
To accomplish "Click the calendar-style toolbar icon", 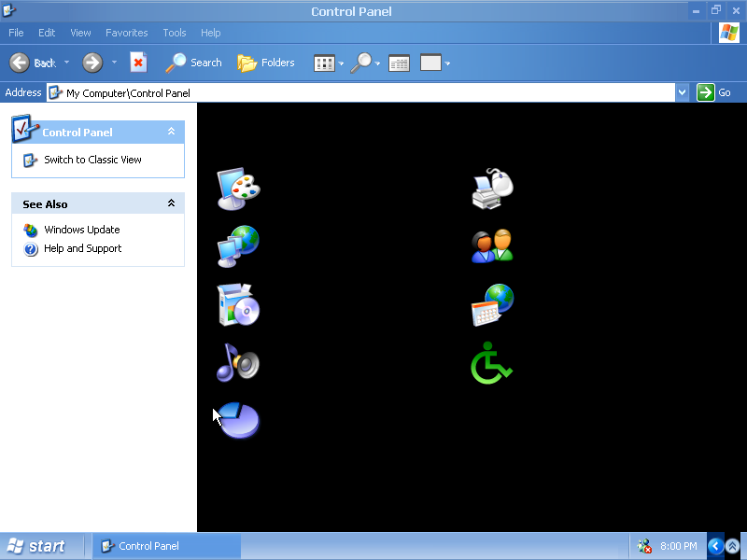I will (400, 63).
